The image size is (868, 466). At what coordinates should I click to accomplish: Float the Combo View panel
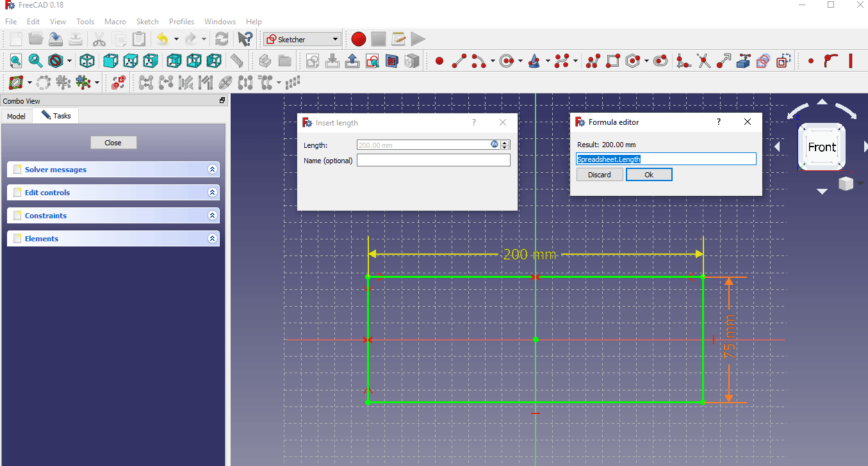(x=222, y=100)
